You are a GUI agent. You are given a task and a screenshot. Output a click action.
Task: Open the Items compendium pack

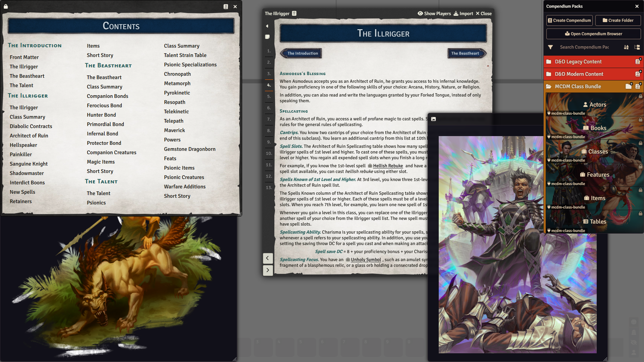[x=594, y=198]
